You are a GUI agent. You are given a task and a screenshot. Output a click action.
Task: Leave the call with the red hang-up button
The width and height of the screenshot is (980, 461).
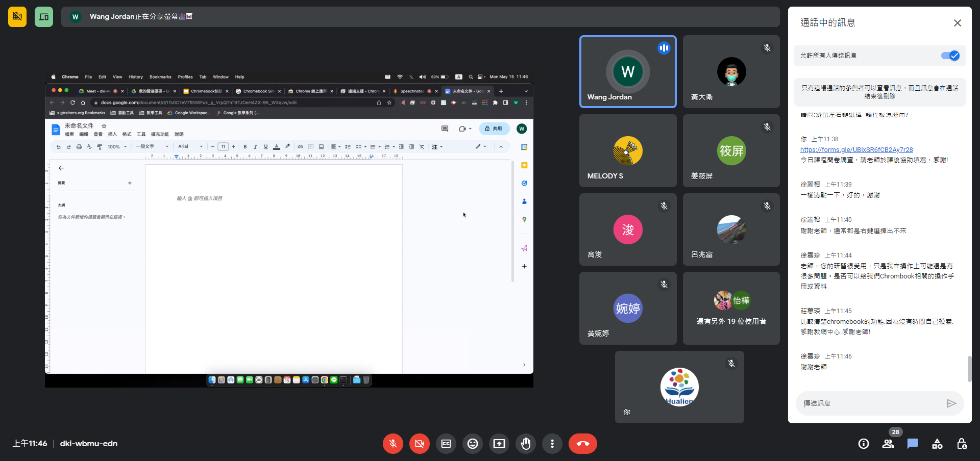tap(582, 444)
